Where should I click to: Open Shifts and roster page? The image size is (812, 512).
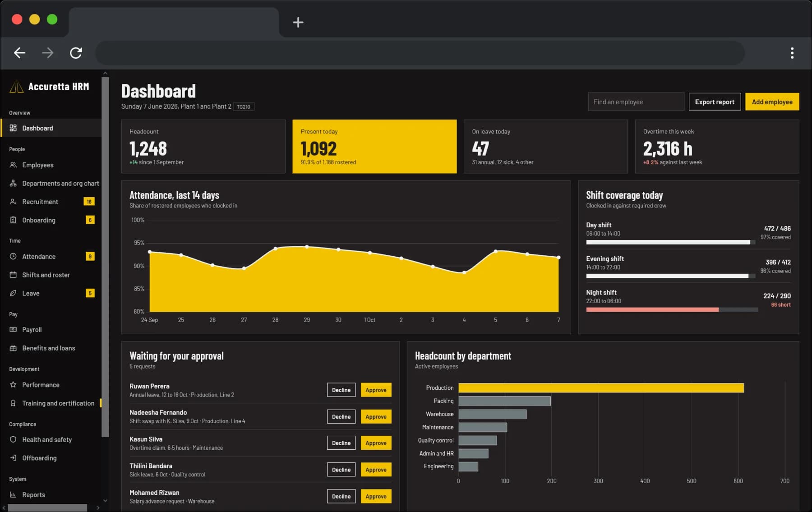coord(51,275)
